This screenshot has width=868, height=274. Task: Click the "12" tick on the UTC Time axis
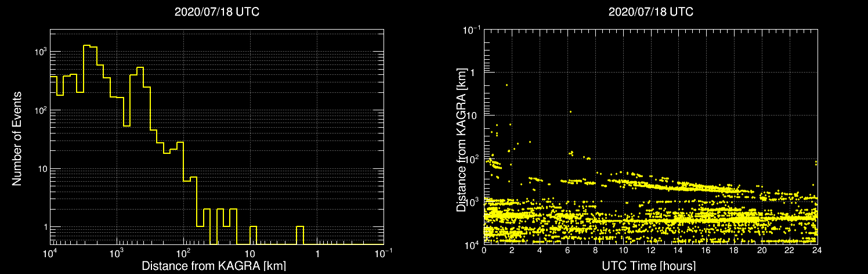pos(651,250)
